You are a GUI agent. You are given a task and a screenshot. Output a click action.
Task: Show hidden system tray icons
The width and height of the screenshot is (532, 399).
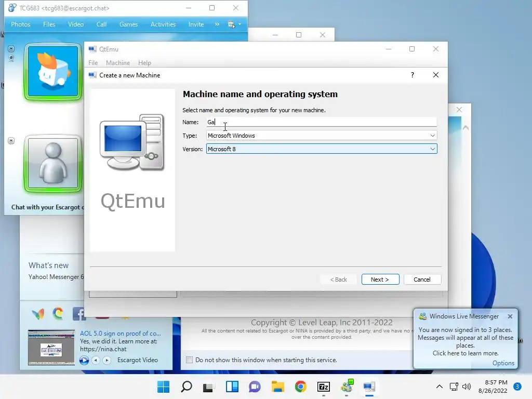pos(440,387)
